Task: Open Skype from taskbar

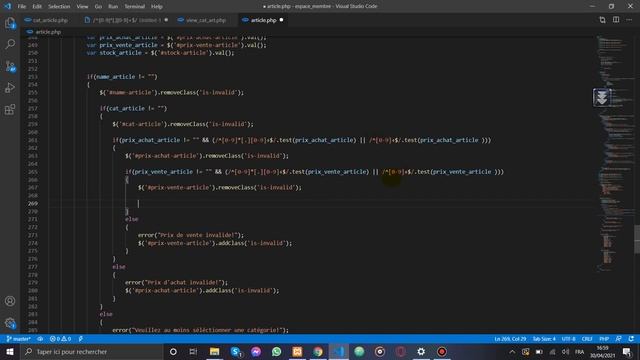Action: (236, 351)
